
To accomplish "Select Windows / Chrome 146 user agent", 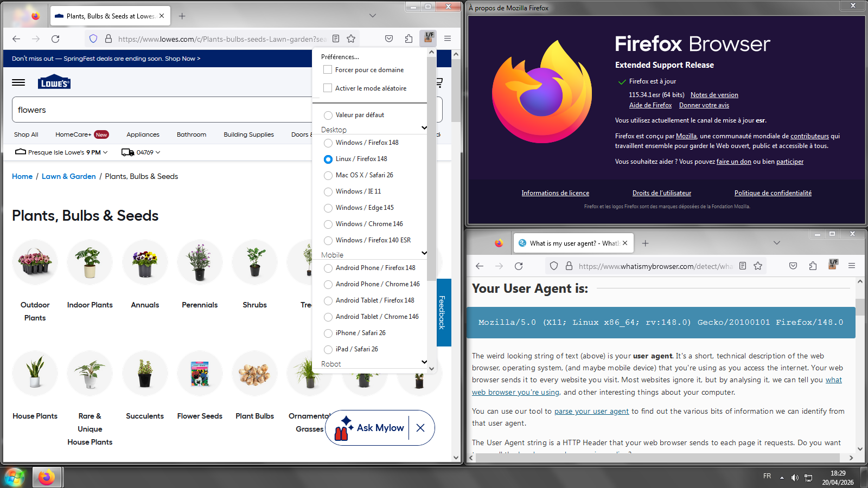I will [x=328, y=224].
